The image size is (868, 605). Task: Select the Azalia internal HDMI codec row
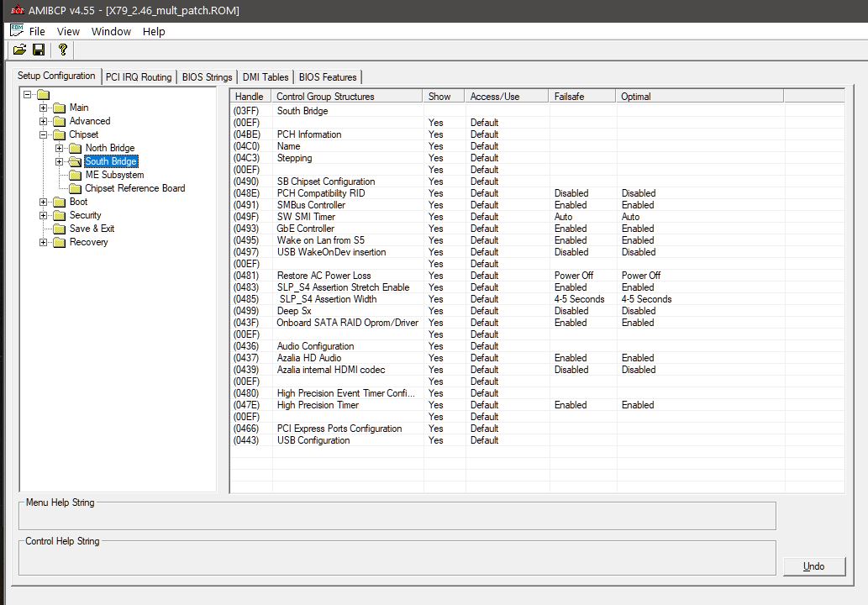click(537, 370)
